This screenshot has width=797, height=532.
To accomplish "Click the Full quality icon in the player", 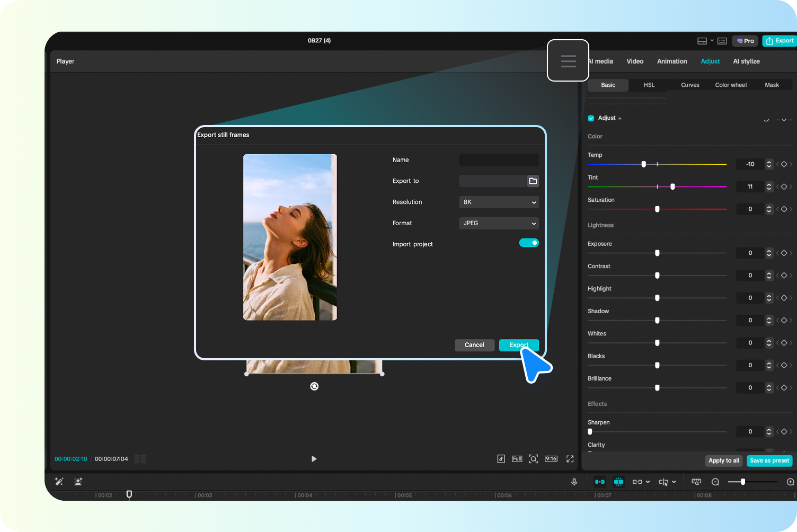I will pos(517,459).
